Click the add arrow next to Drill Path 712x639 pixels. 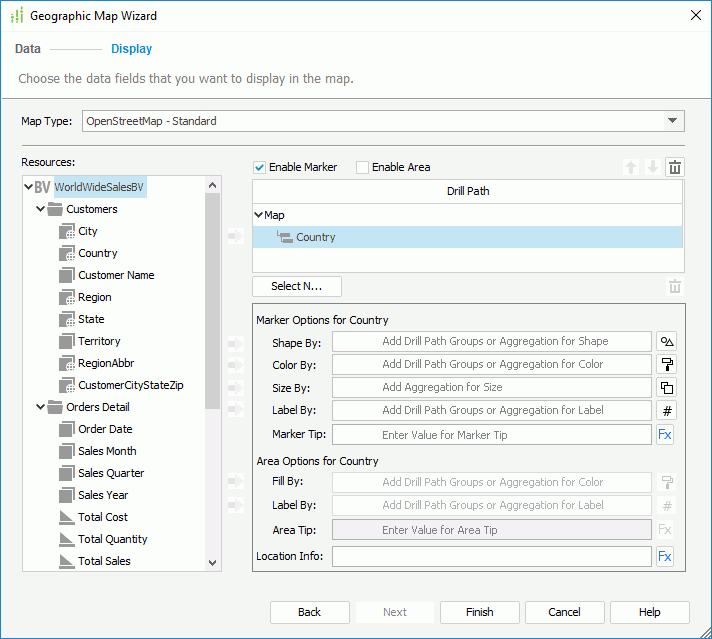[236, 236]
